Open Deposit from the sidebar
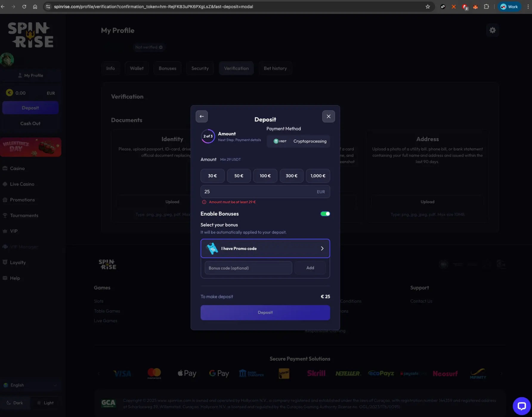The height and width of the screenshot is (417, 532). pyautogui.click(x=30, y=108)
